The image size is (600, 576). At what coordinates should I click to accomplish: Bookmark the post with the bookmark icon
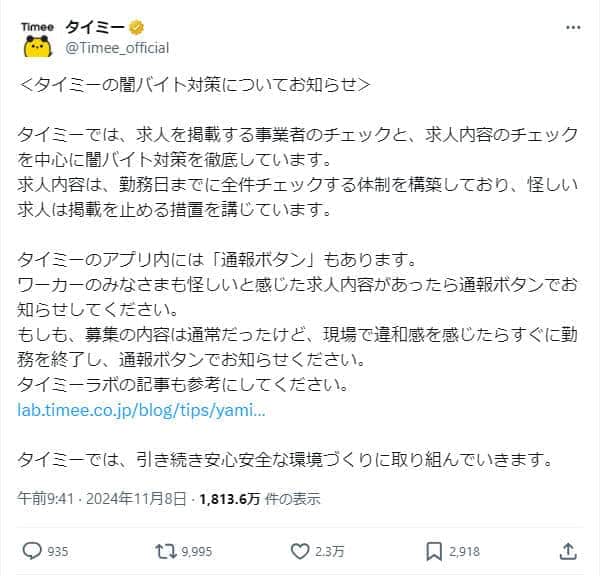tap(434, 550)
